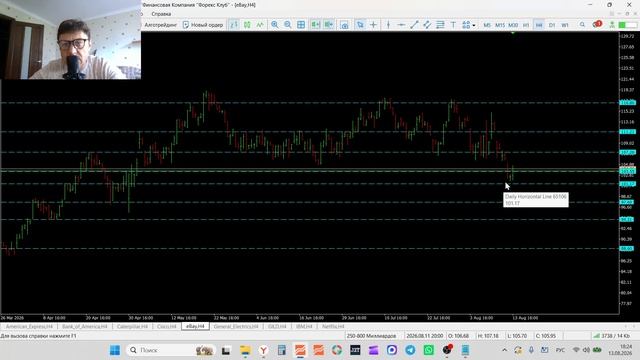Click the low price L: 105.70
The width and height of the screenshot is (640, 360).
[x=517, y=336]
